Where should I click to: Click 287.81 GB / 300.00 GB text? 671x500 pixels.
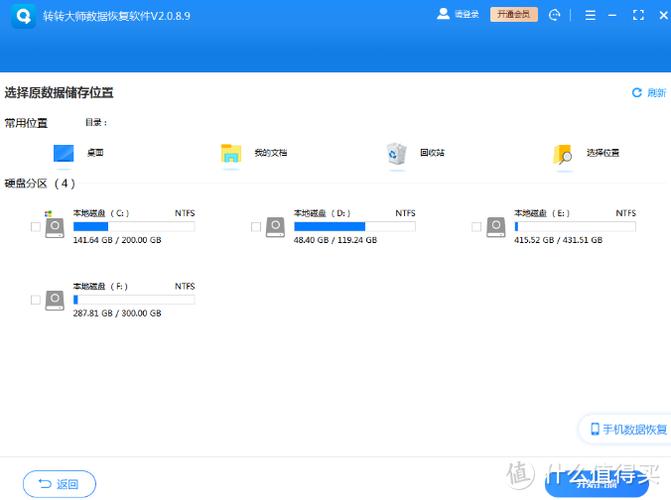117,313
